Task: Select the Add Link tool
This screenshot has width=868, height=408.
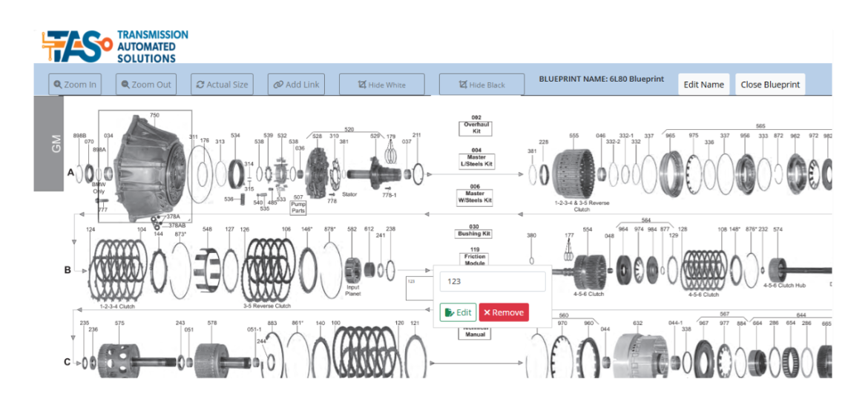Action: pos(296,85)
